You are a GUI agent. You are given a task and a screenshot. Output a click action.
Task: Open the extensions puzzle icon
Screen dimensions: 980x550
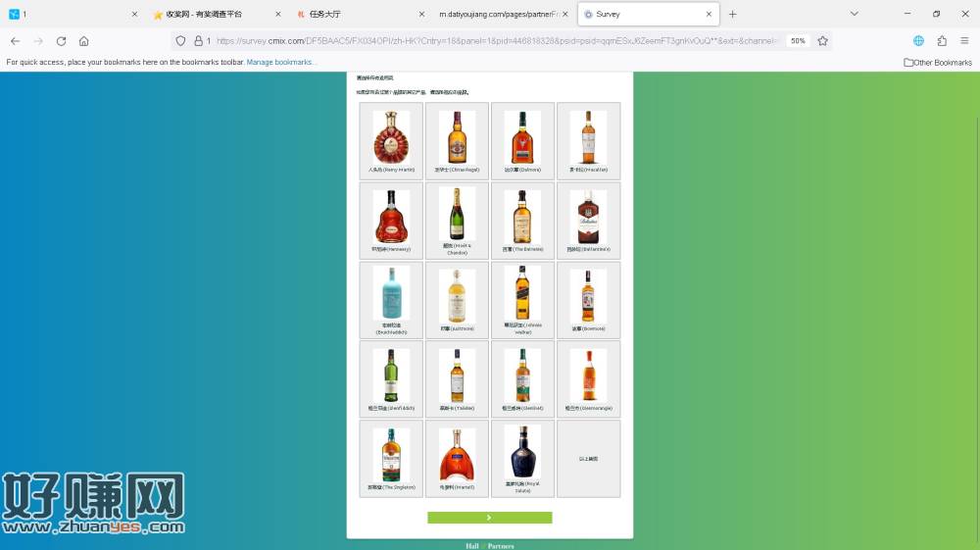[x=942, y=41]
